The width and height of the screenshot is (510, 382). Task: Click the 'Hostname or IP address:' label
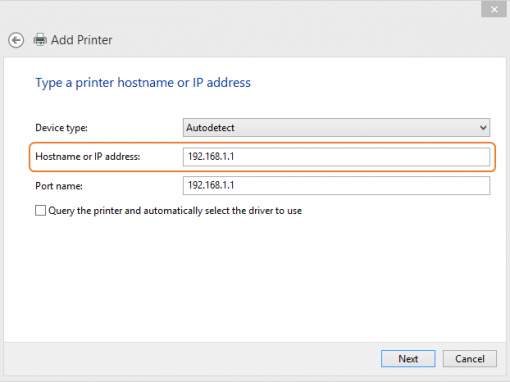(88, 156)
